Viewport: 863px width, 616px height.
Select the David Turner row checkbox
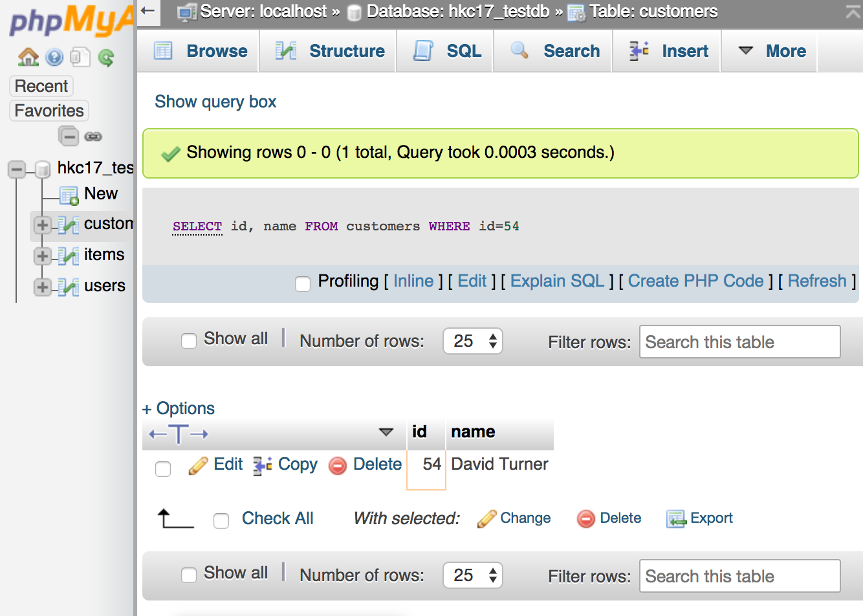pyautogui.click(x=163, y=469)
